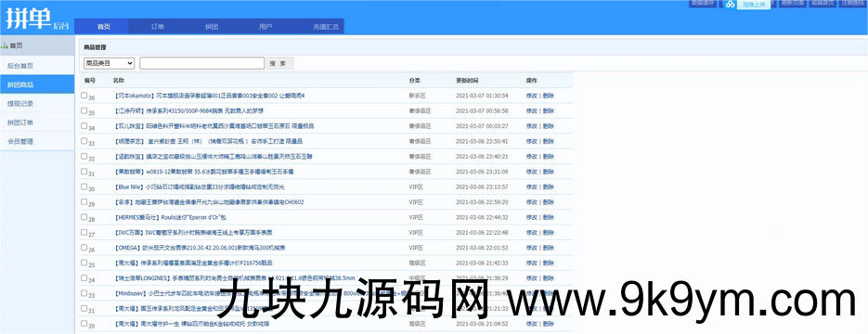
Task: Check the box for row 20
Action: tap(84, 324)
